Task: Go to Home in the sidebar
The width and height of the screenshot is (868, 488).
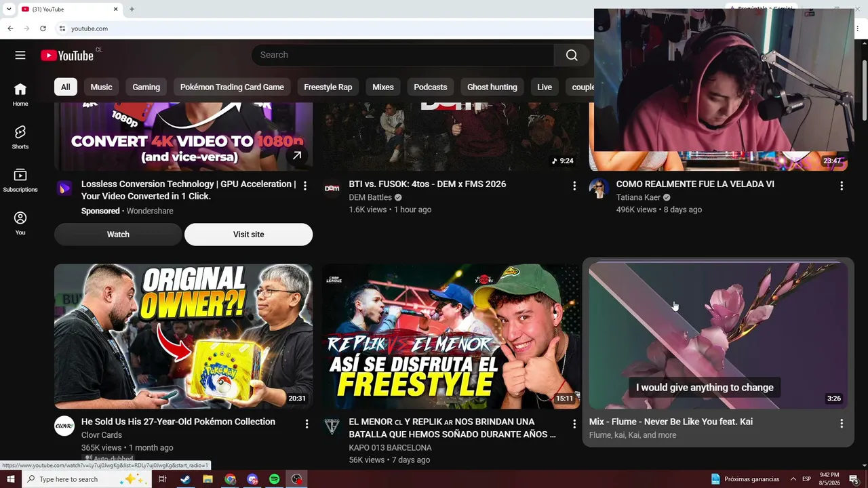Action: (x=20, y=94)
